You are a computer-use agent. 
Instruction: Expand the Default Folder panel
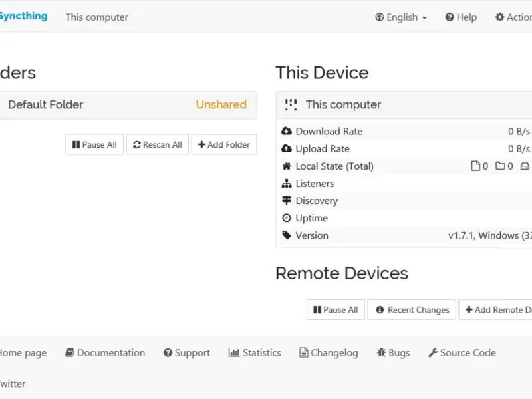pos(126,104)
